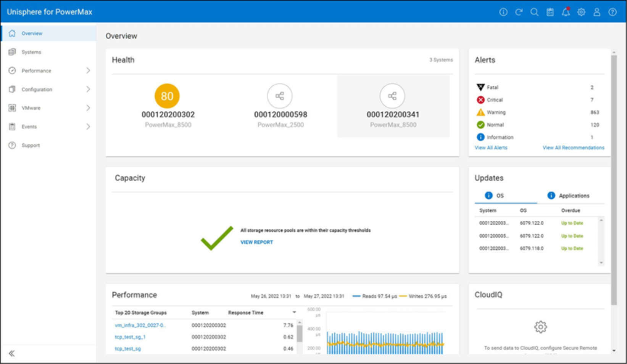
Task: Click the Critical count 7
Action: [592, 100]
